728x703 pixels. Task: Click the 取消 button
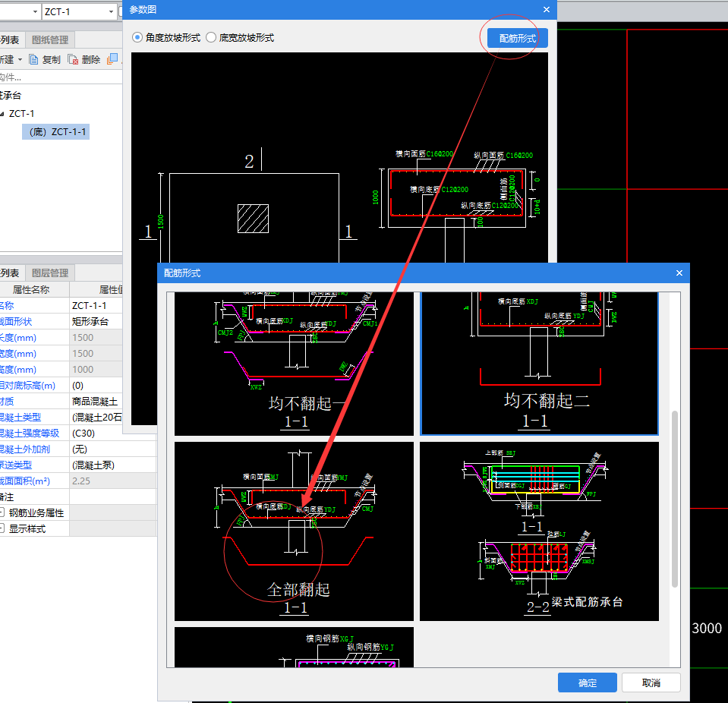point(651,683)
